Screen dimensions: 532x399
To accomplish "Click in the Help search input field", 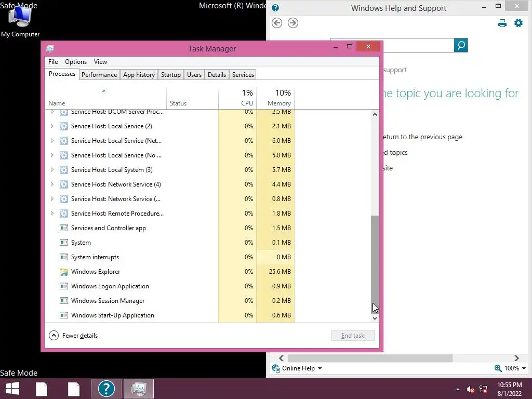I will (x=419, y=45).
